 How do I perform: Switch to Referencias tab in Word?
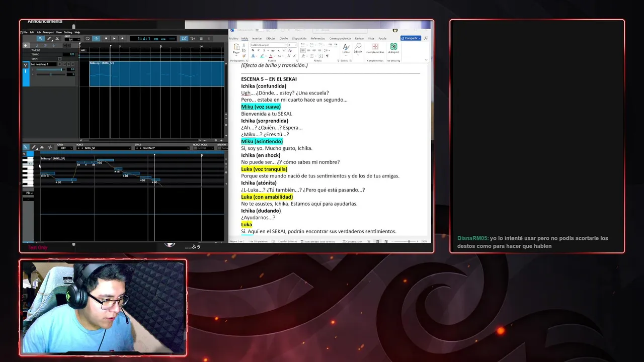[x=318, y=38]
